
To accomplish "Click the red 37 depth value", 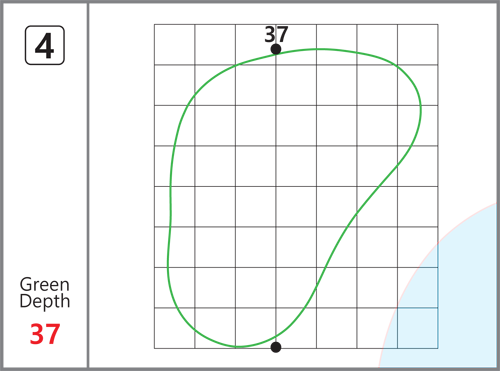I will [45, 334].
